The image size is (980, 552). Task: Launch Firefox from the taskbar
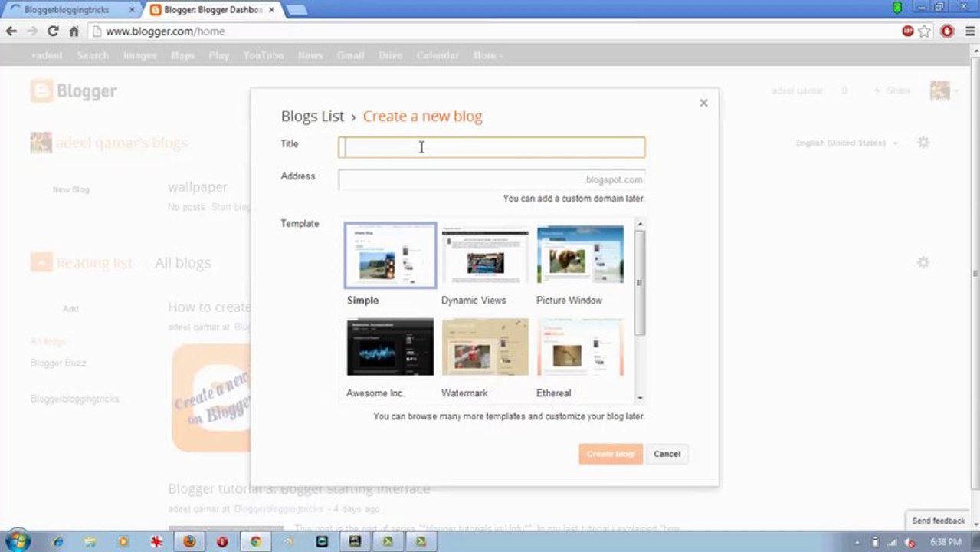click(x=189, y=541)
